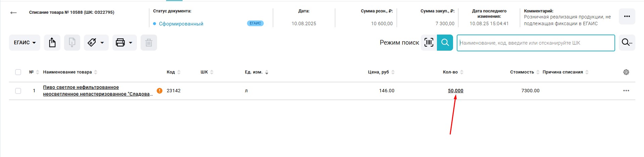Click the trash delete icon
The height and width of the screenshot is (157, 644).
click(x=149, y=43)
